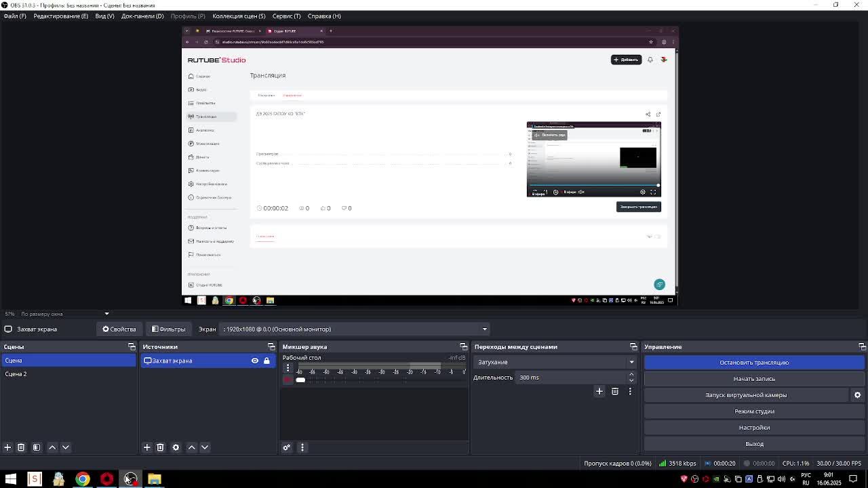Remove selected source with the trash icon

[x=160, y=447]
